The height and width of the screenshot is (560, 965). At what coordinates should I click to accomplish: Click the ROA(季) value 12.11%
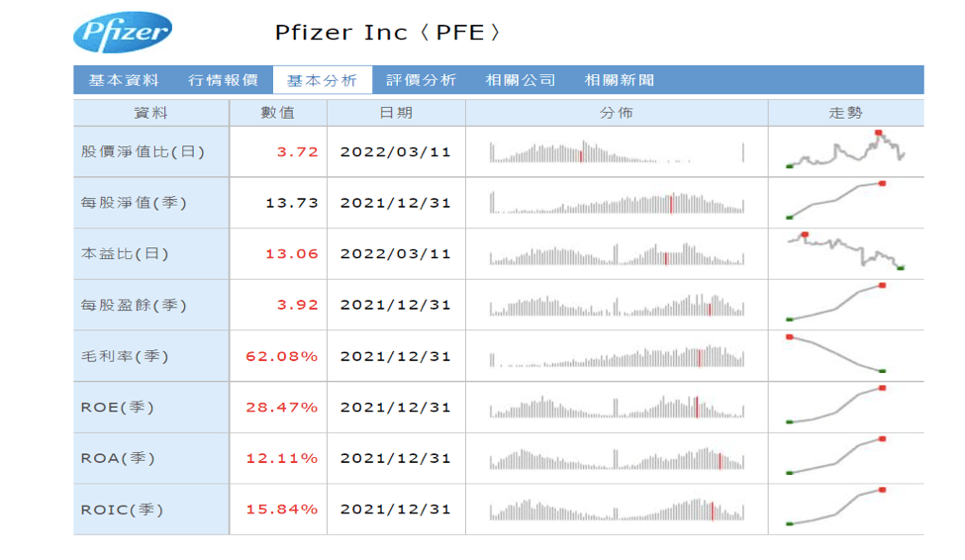pos(282,458)
